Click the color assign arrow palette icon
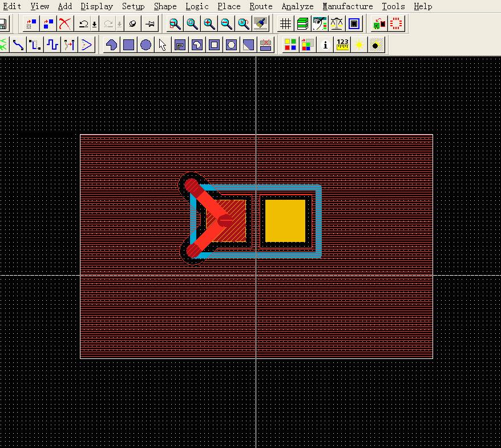This screenshot has height=448, width=501. click(308, 45)
